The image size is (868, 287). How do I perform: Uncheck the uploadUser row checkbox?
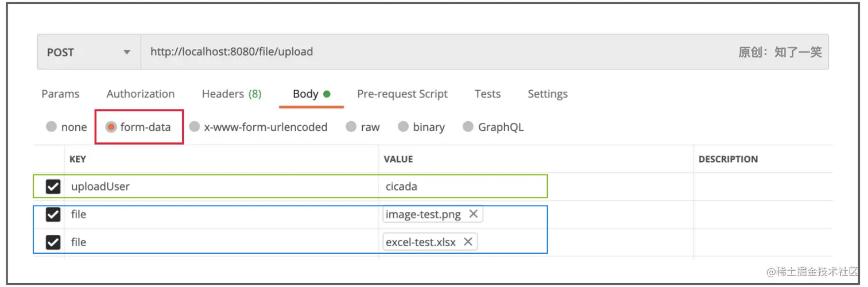pyautogui.click(x=53, y=187)
